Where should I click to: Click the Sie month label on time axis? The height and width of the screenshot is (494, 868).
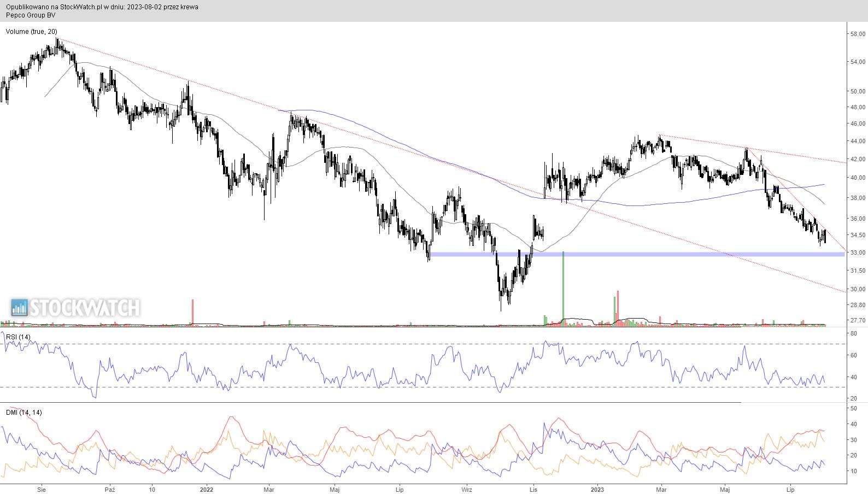coord(41,490)
